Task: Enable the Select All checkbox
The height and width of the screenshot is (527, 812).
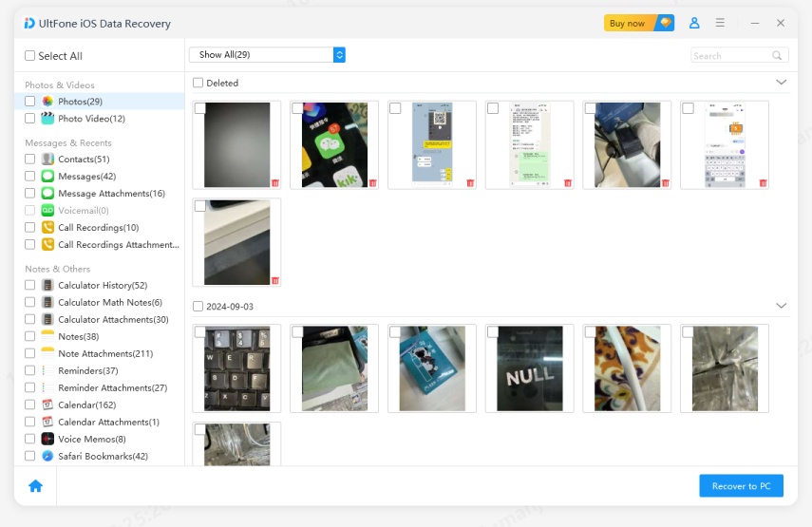Action: [30, 56]
